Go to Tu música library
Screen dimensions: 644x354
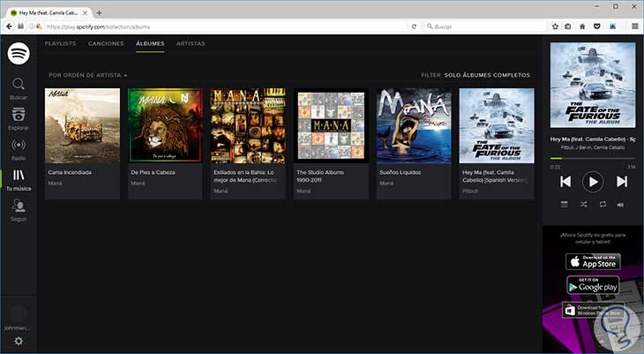click(19, 180)
